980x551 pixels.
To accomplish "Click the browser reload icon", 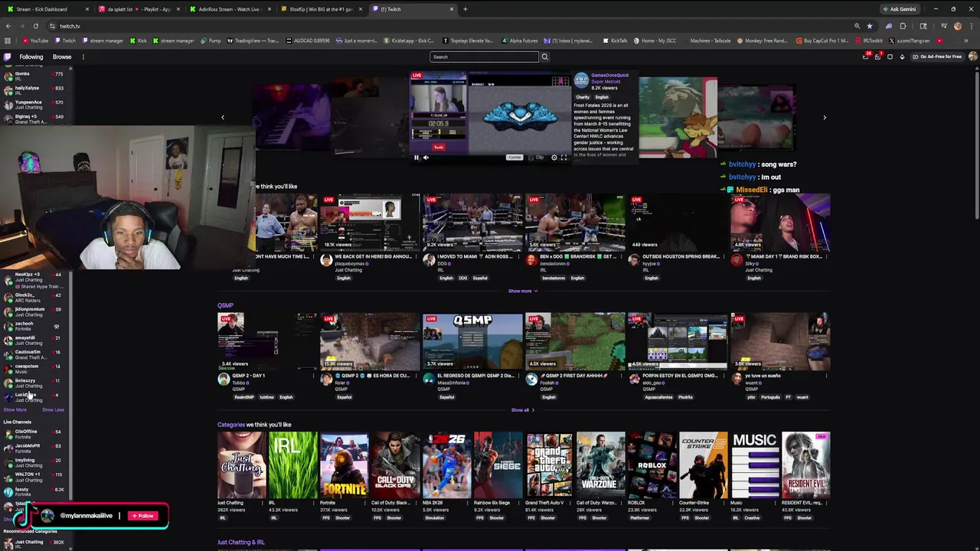I will [35, 26].
